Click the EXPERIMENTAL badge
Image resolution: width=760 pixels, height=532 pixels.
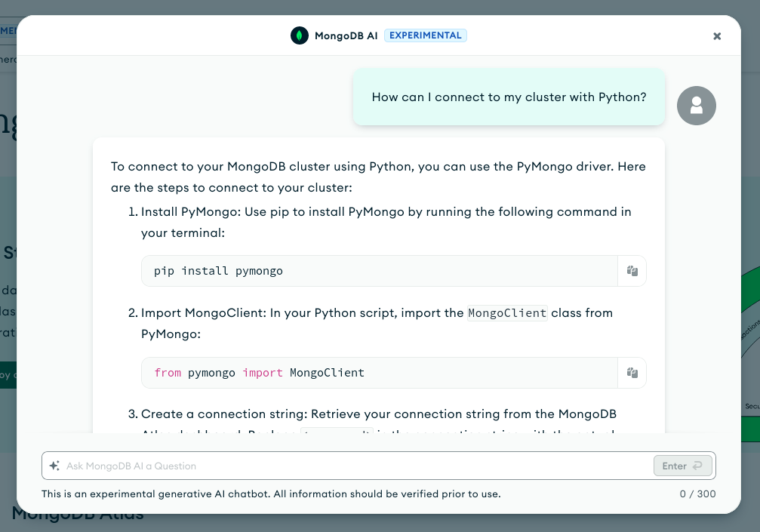coord(426,35)
